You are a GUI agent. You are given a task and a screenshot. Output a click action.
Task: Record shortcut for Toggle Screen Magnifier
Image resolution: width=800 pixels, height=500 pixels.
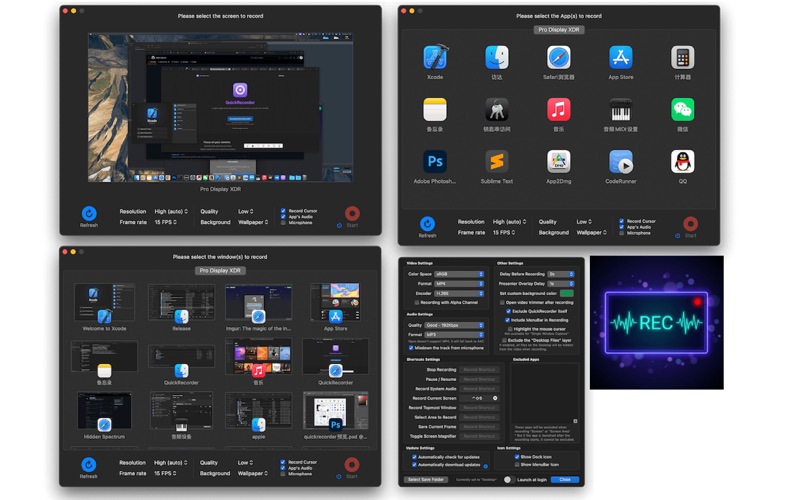click(x=479, y=436)
